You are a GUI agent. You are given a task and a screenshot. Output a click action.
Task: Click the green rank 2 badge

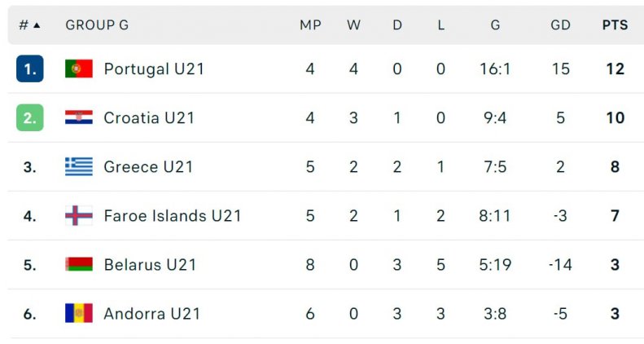click(30, 117)
